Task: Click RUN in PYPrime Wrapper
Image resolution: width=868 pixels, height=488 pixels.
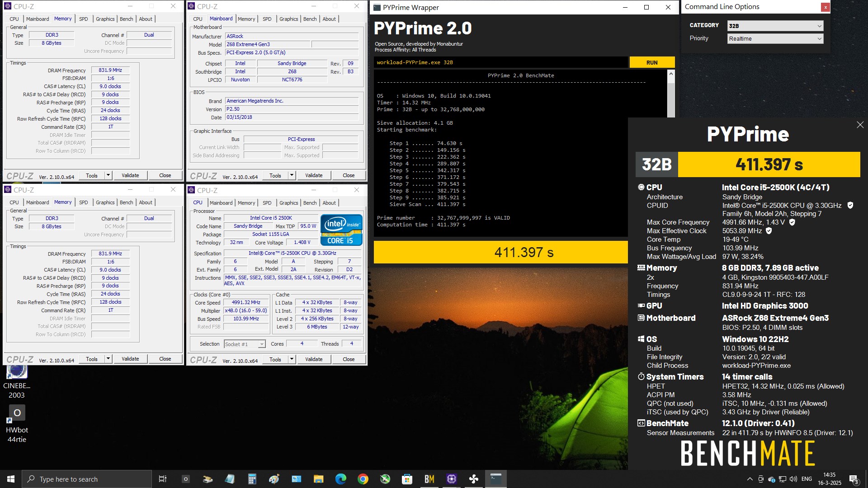Action: click(x=652, y=62)
